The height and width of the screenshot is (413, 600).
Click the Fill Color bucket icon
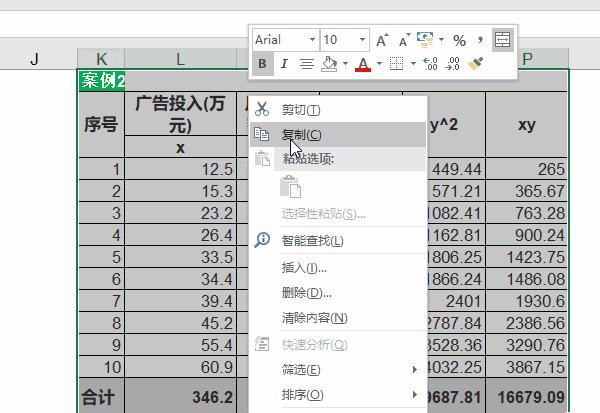[329, 64]
